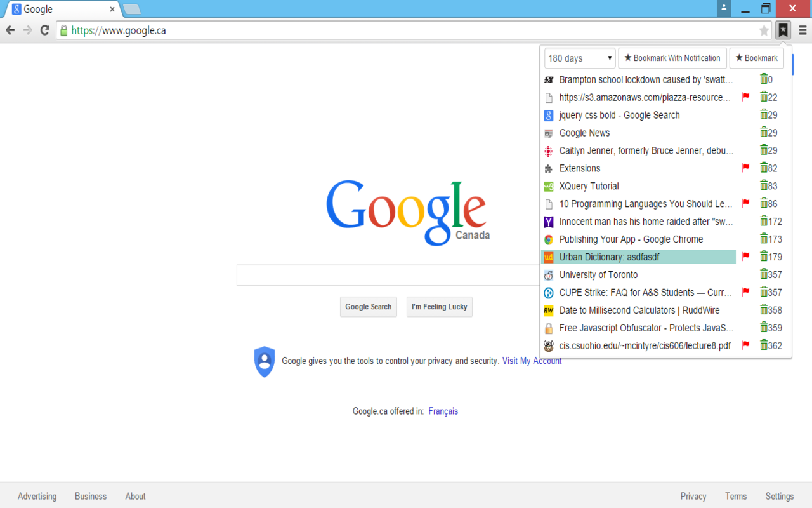
Task: Open the 'XQuery Tutorial' bookmark entry
Action: 589,186
